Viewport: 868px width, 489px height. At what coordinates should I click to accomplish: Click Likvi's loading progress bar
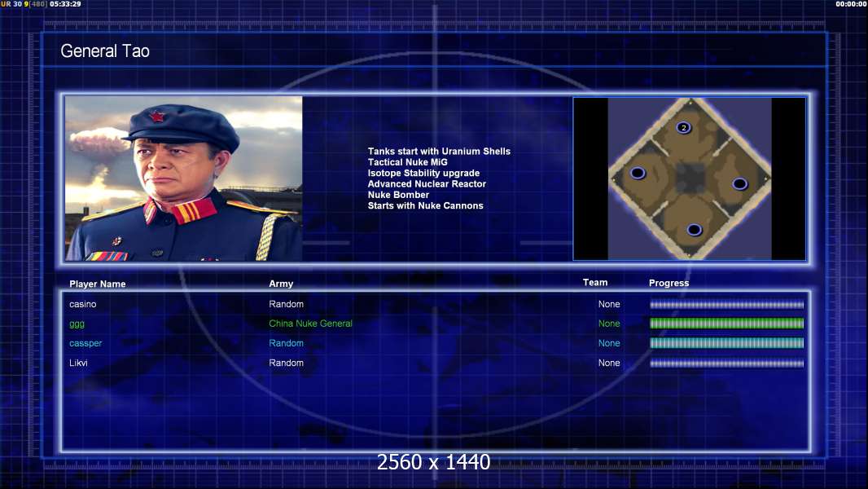tap(726, 363)
